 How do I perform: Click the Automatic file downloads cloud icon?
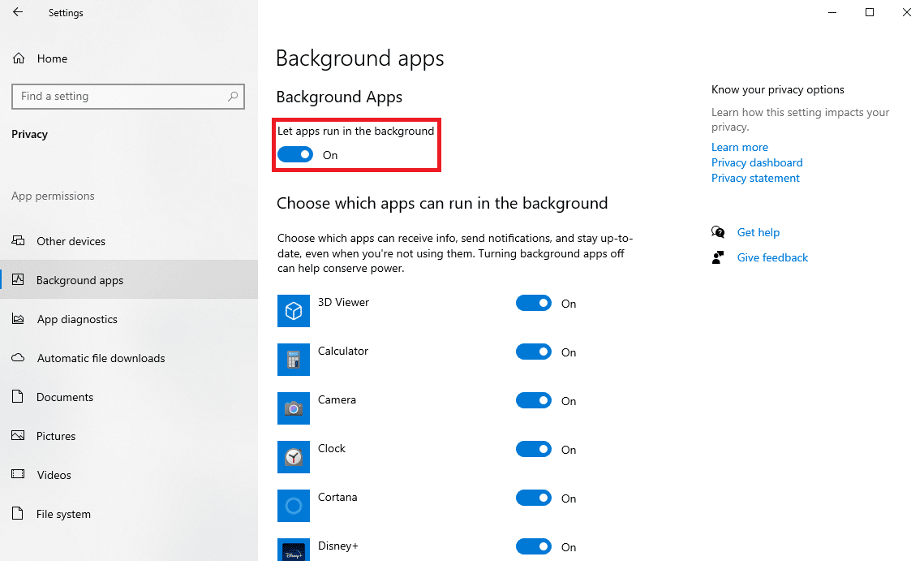(19, 357)
